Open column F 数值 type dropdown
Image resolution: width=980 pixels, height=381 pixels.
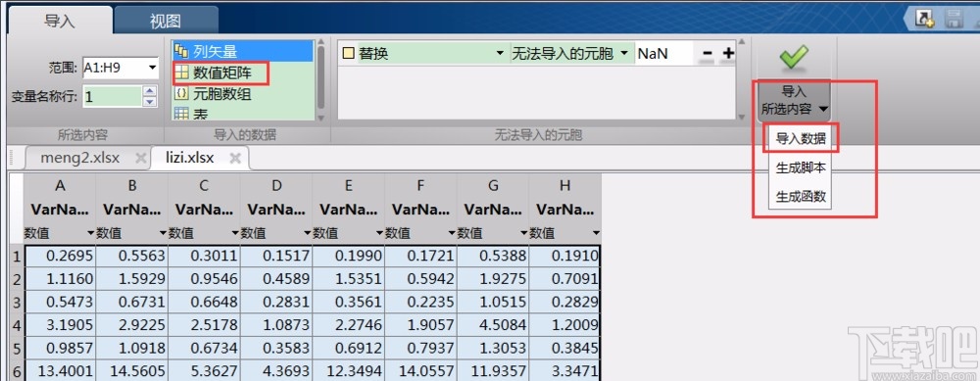(452, 234)
